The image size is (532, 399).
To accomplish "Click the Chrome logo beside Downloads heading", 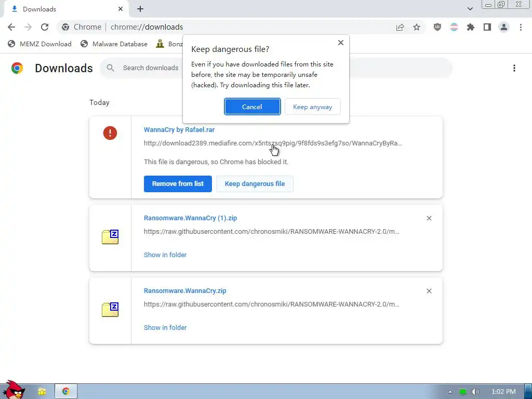I will coord(17,68).
